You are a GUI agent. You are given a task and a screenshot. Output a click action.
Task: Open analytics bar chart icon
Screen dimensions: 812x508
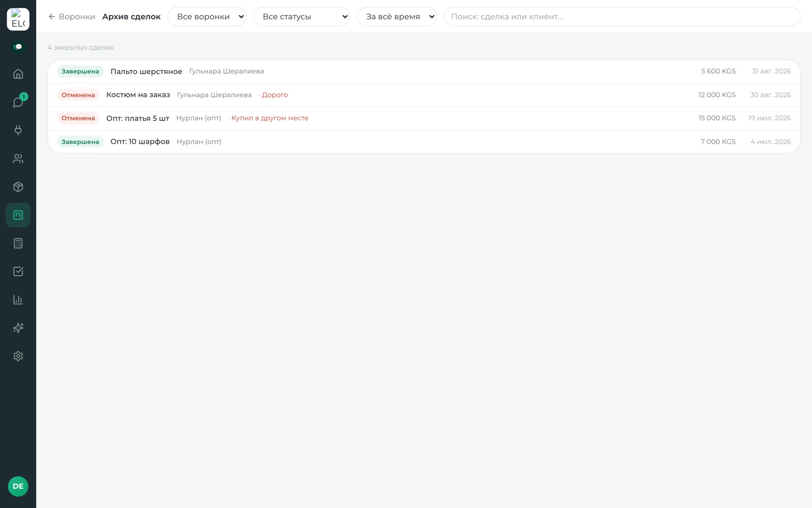click(18, 300)
